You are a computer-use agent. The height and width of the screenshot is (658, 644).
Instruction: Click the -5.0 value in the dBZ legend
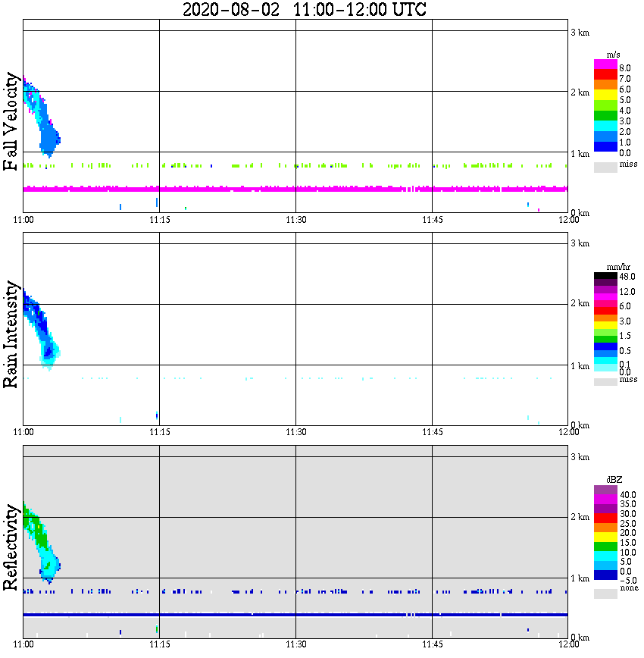click(x=628, y=581)
